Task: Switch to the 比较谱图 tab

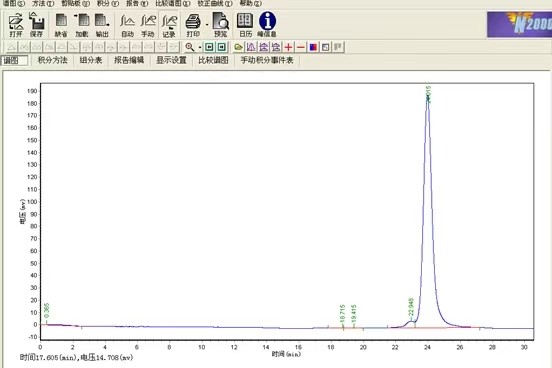Action: 213,60
